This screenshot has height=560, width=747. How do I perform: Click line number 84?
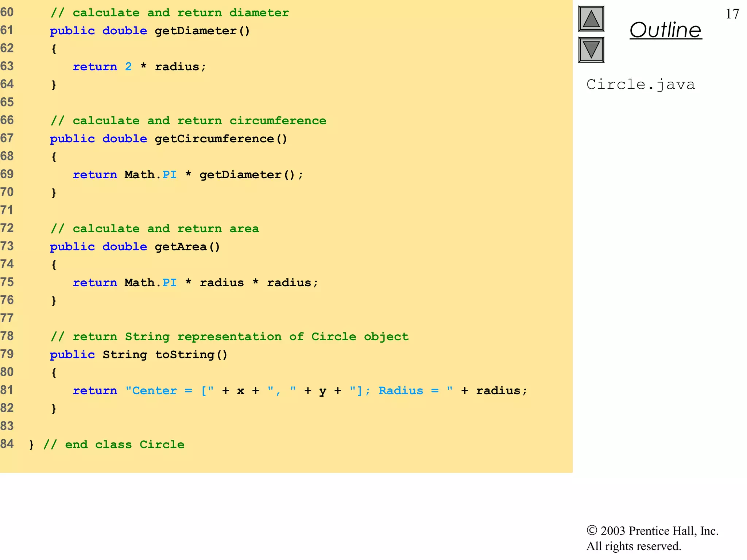(7, 444)
